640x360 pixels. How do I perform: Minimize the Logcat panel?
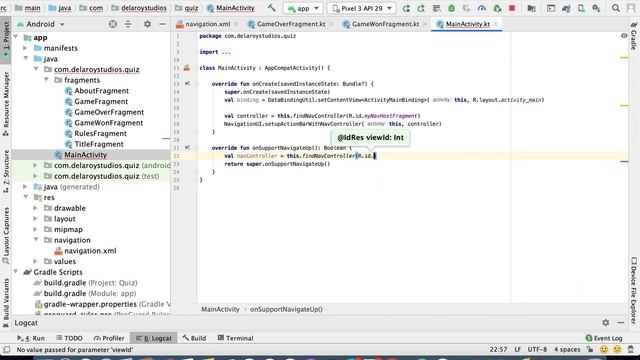[x=621, y=323]
